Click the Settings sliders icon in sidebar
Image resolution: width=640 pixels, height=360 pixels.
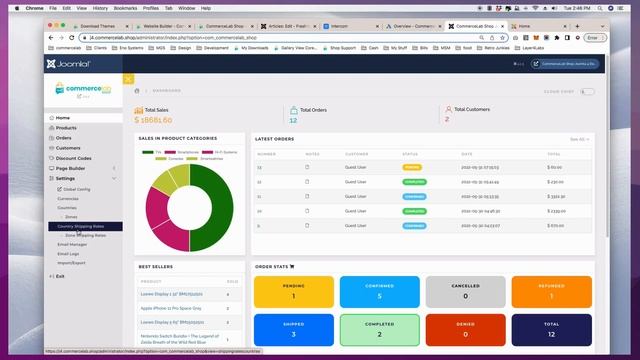tap(52, 178)
